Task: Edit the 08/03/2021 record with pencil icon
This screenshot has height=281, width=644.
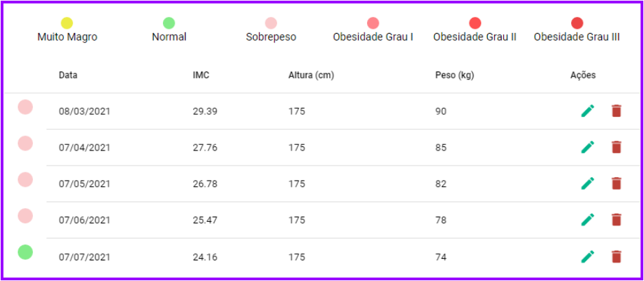Action: point(587,111)
